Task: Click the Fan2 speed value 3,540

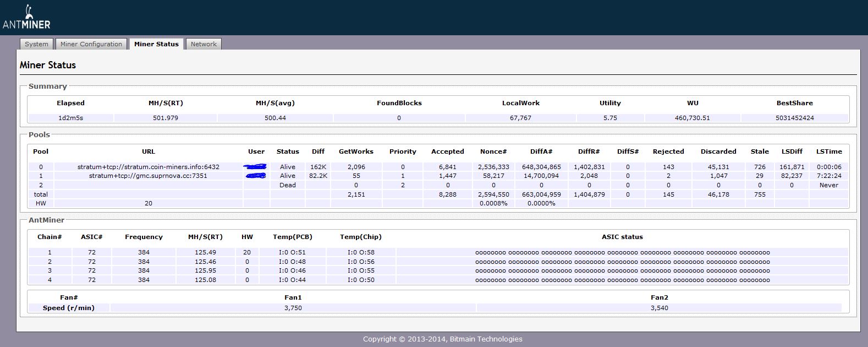Action: pos(659,308)
